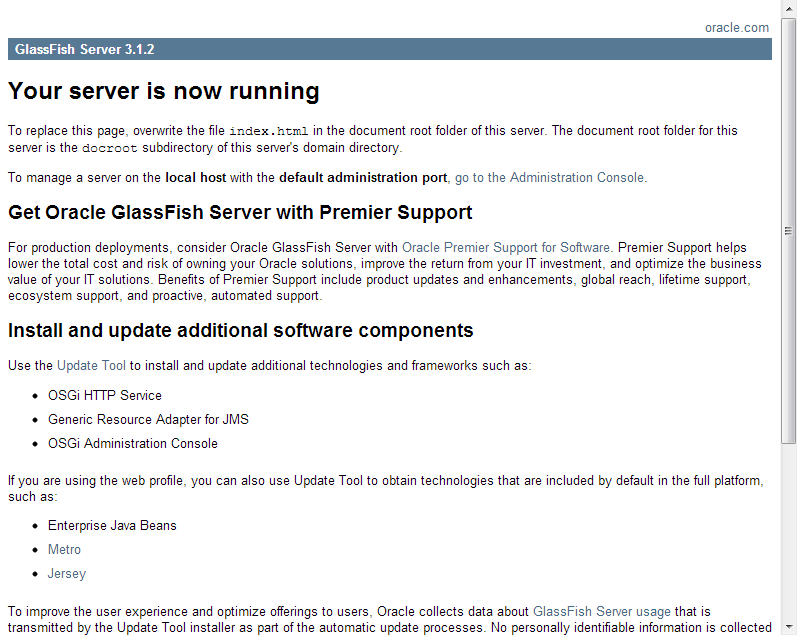Click the 'Your server is now running' heading
The height and width of the screenshot is (635, 797).
tap(164, 92)
